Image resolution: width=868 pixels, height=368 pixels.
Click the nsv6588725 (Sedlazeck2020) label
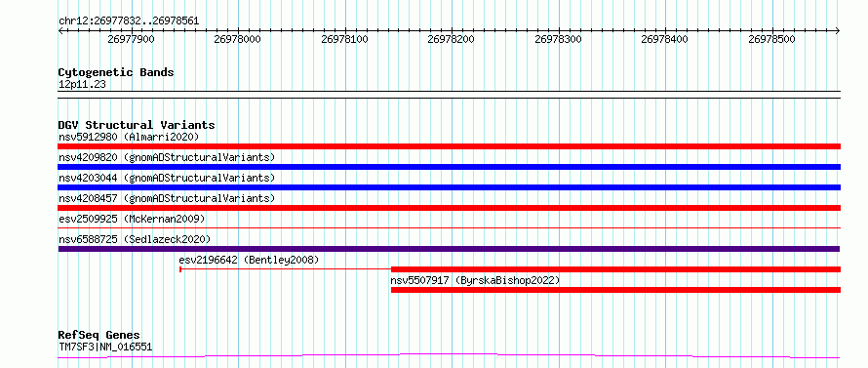click(135, 239)
